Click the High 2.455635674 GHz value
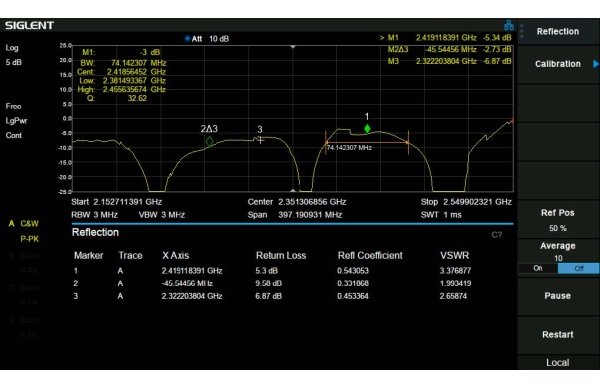 (x=134, y=89)
